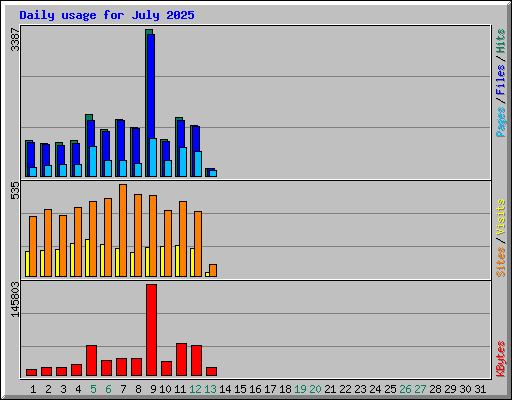
Task: Click the tall blue files bar for day 9
Action: pos(151,87)
